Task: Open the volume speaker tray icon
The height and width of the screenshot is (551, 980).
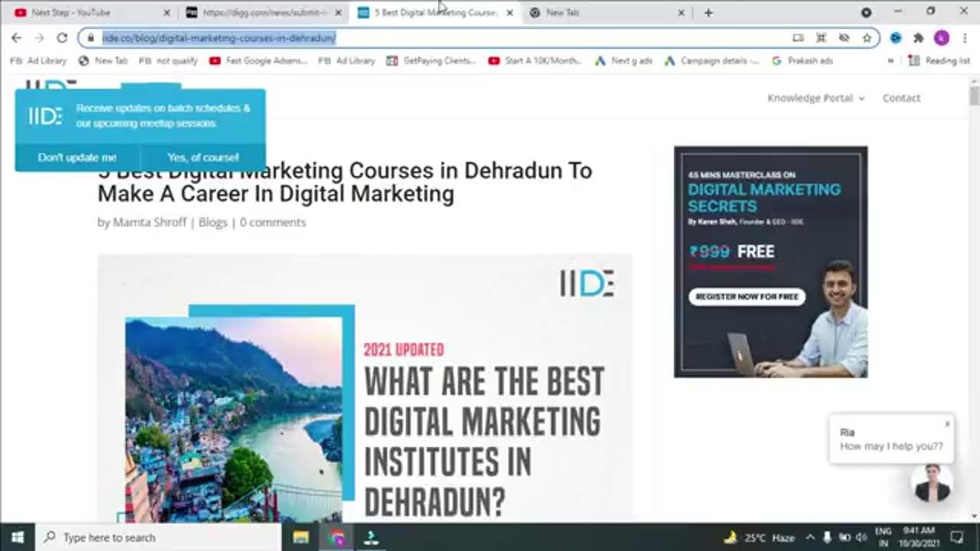Action: (x=861, y=537)
